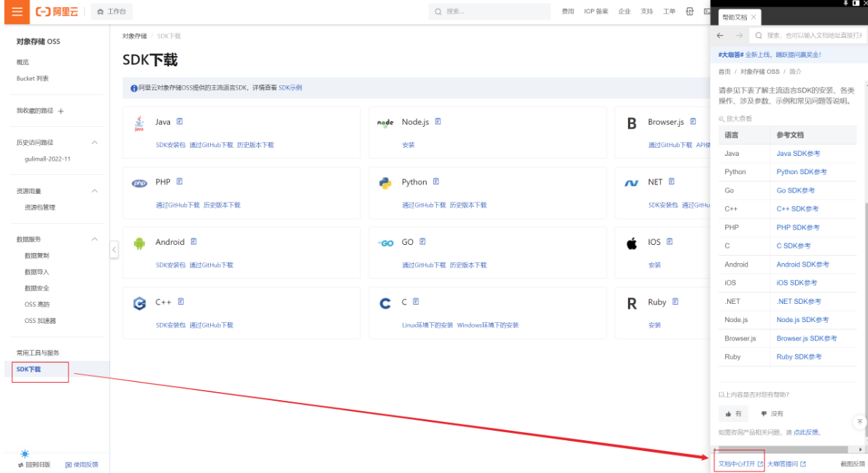This screenshot has height=473, width=868.
Task: Open the 工作台 workbench home
Action: point(112,12)
